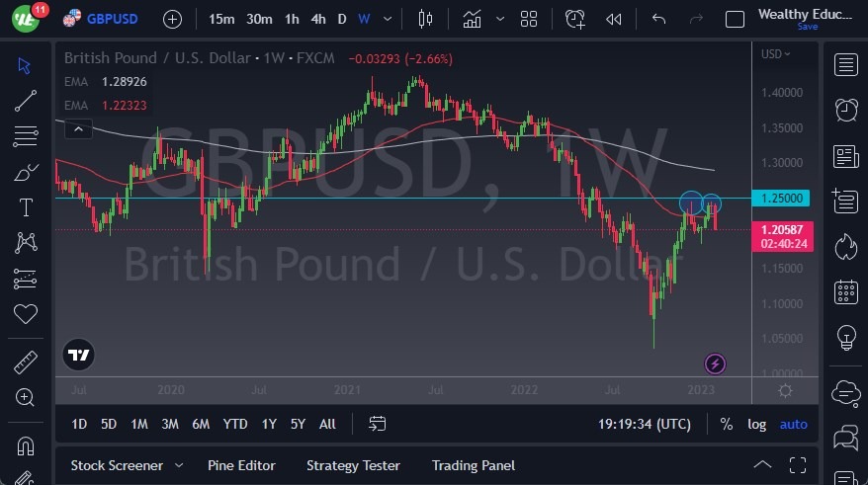The image size is (868, 485).
Task: Open the Alerts alarm clock icon
Action: pyautogui.click(x=845, y=111)
